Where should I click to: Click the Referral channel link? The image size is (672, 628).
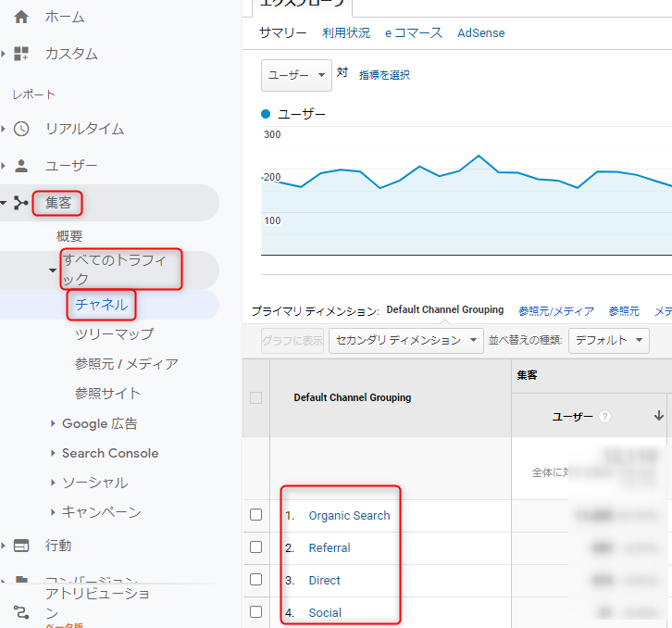330,547
